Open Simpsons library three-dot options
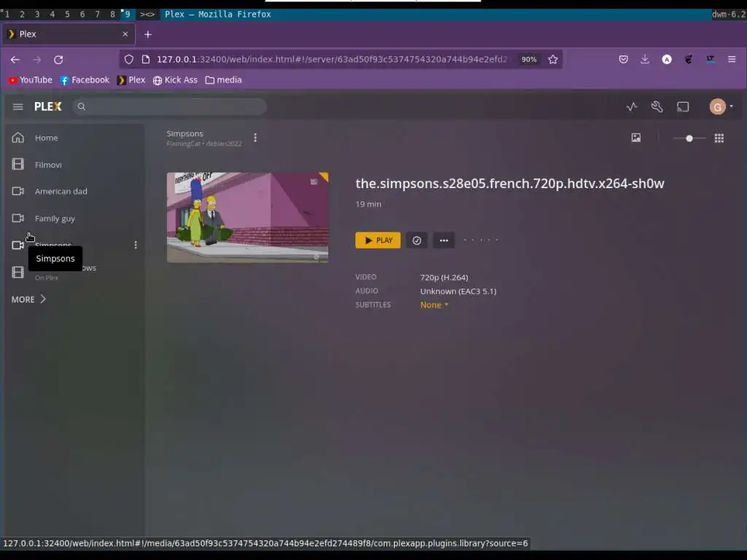 pos(136,245)
